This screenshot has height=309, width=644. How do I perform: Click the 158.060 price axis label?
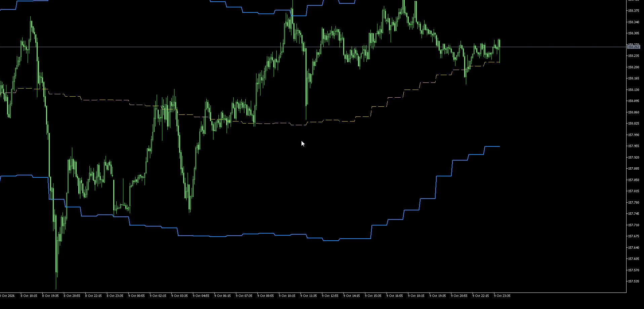(634, 112)
